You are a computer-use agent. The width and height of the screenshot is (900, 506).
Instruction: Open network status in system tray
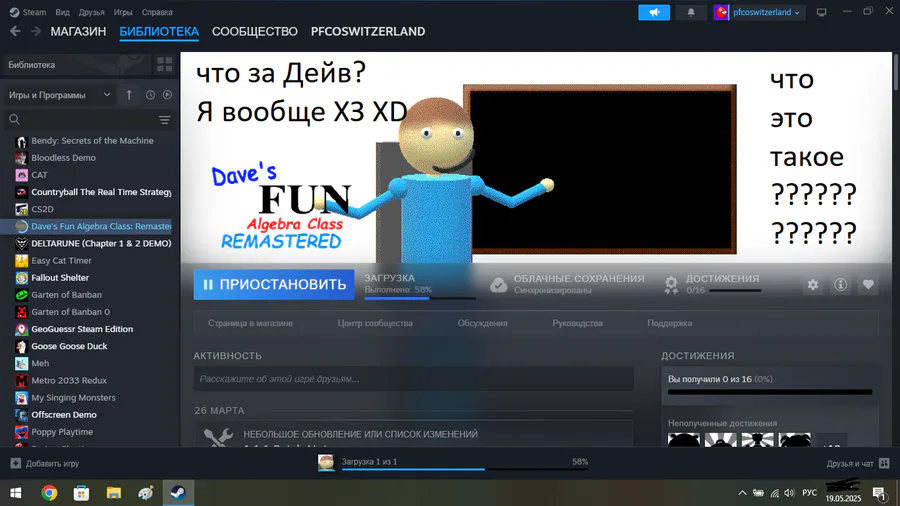tap(774, 493)
